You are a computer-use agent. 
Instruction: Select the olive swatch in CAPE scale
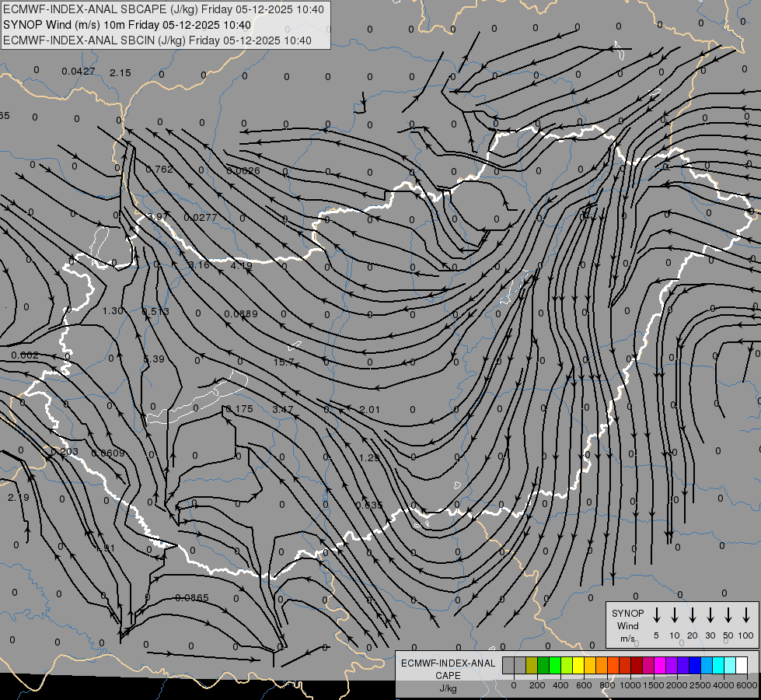[x=532, y=666]
